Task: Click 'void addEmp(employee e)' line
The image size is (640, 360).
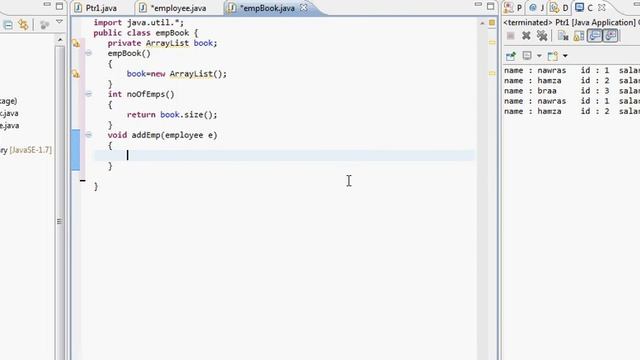Action: 162,135
